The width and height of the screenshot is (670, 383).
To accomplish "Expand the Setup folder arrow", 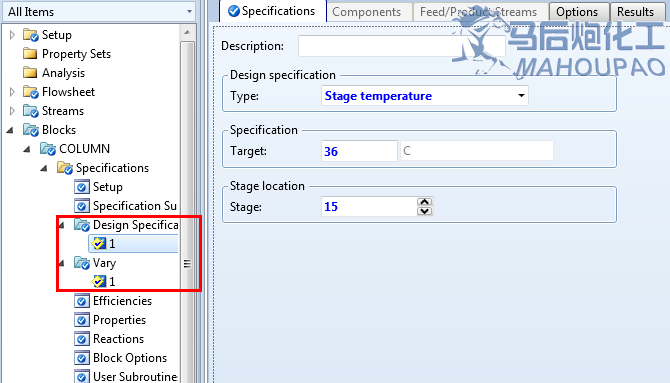I will 12,35.
